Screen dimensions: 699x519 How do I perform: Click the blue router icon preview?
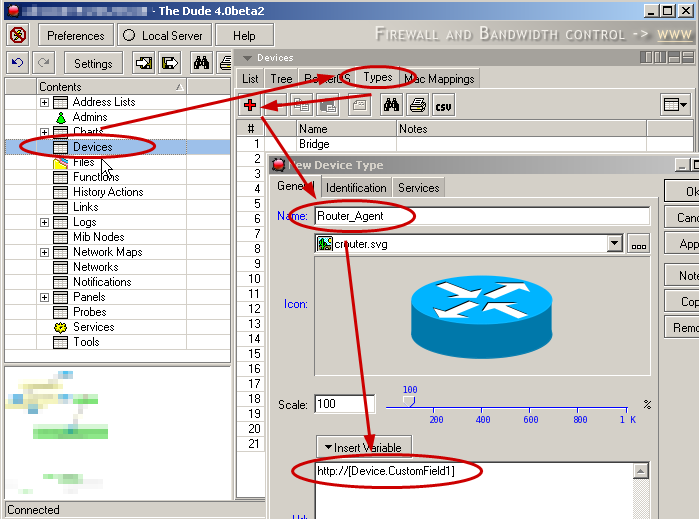click(x=481, y=317)
